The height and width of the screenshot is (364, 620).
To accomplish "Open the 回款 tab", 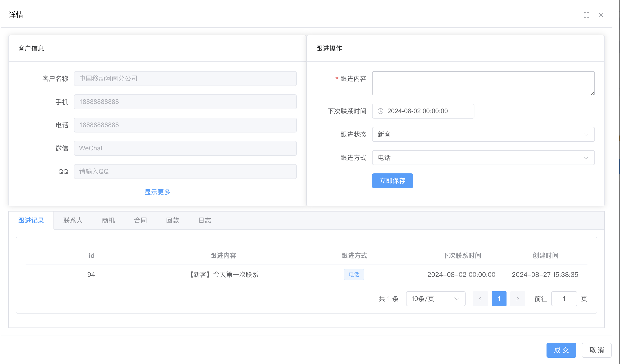I will tap(173, 220).
